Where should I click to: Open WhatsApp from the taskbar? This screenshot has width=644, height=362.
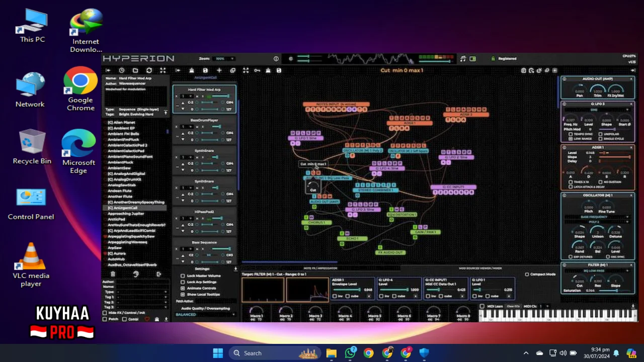coord(350,353)
